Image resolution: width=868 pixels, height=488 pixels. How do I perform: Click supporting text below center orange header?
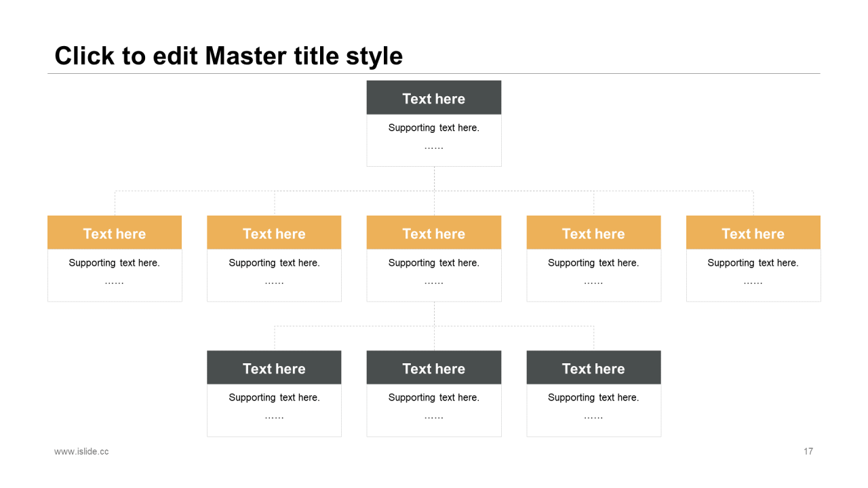(434, 263)
